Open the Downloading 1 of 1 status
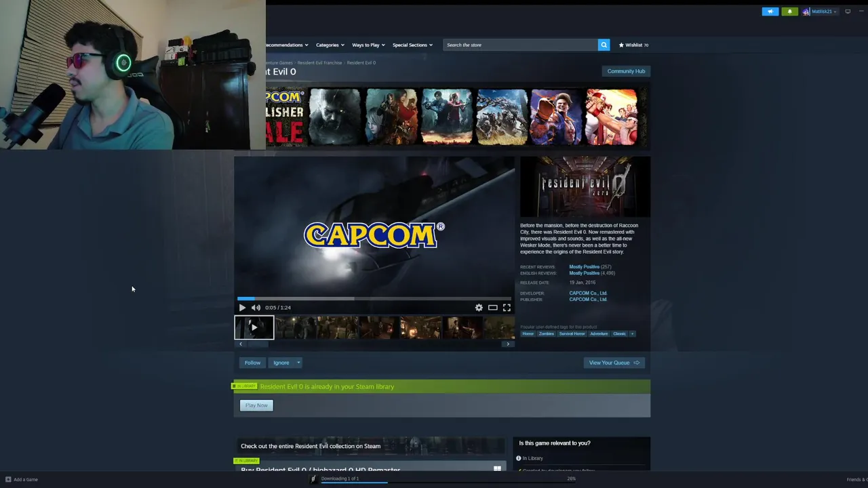The height and width of the screenshot is (488, 868). click(340, 479)
